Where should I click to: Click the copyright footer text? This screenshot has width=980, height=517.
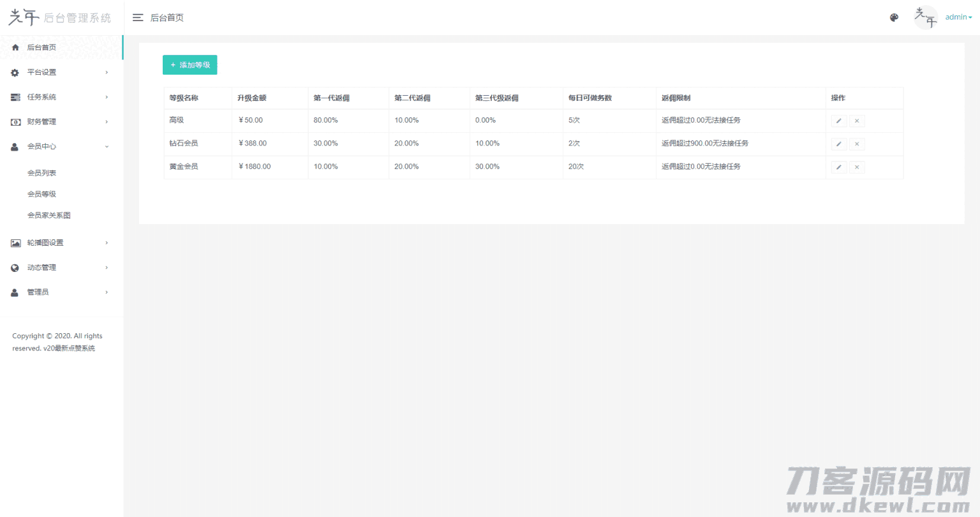(57, 342)
